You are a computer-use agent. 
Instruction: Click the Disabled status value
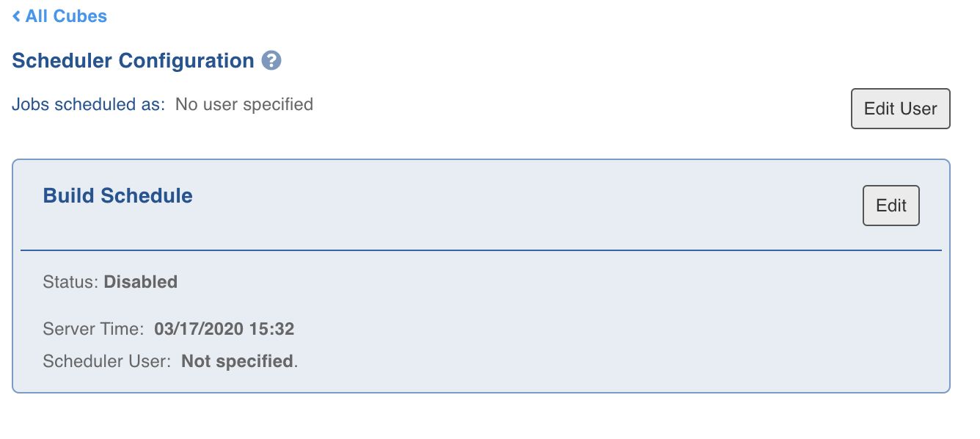(141, 282)
